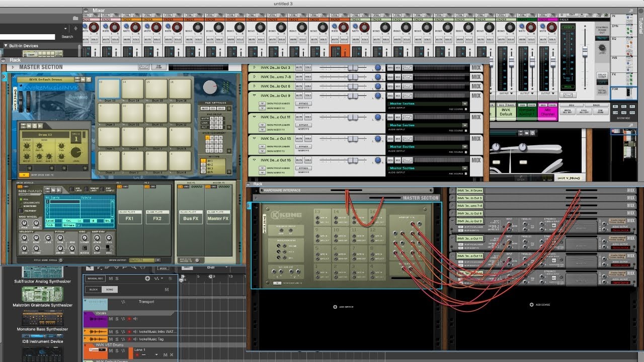Screen dimensions: 644x362
Task: Toggle Manual Rec button in sequencer
Action: (x=96, y=279)
